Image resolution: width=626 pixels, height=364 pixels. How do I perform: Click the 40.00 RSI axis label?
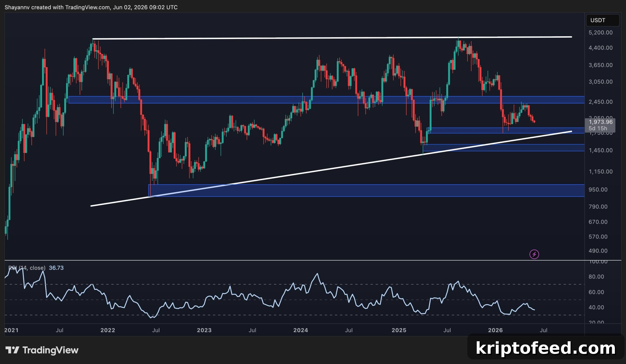click(596, 307)
